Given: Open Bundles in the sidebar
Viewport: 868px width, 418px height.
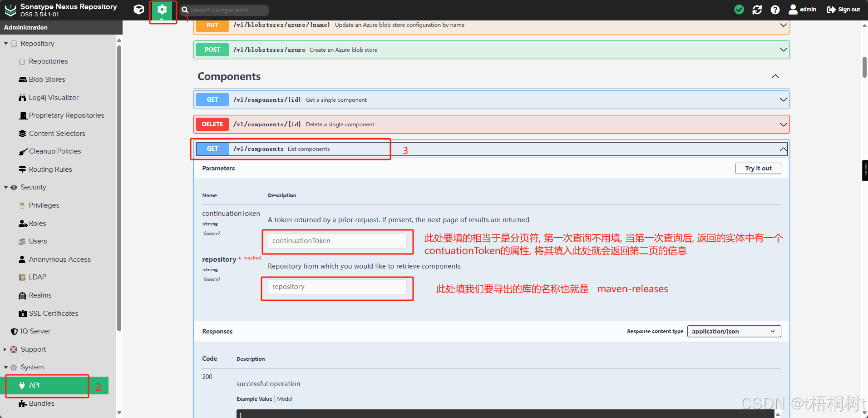Looking at the screenshot, I should (42, 403).
